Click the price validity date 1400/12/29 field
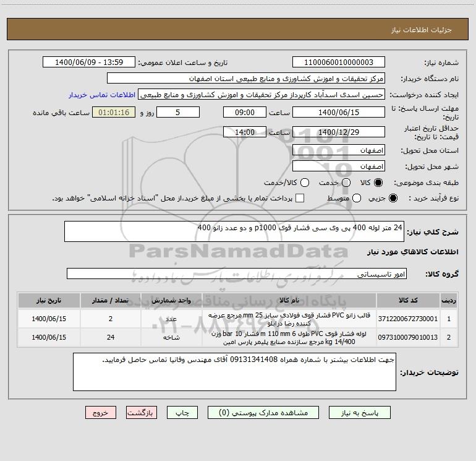Screen dimensions: 476x461 (x=339, y=132)
